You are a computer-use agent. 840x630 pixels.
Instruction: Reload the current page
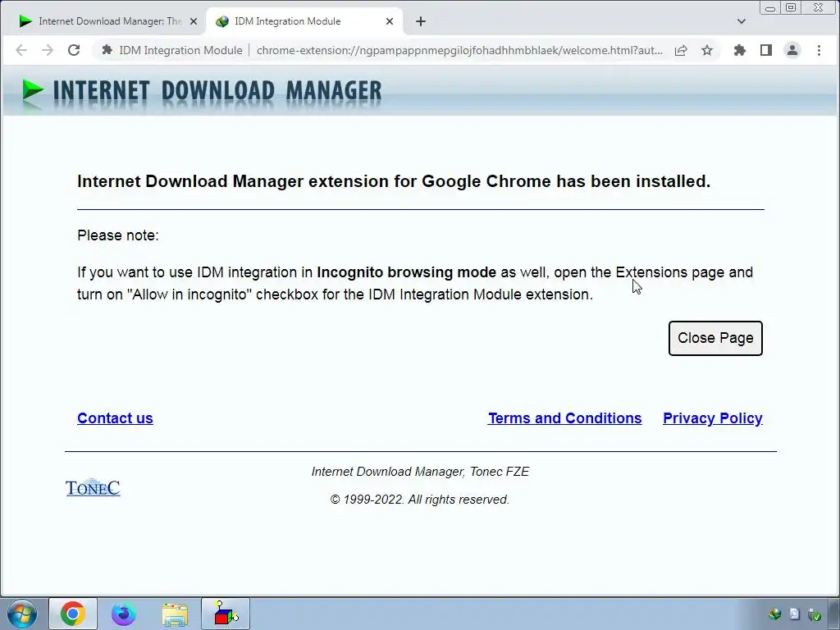(x=74, y=50)
